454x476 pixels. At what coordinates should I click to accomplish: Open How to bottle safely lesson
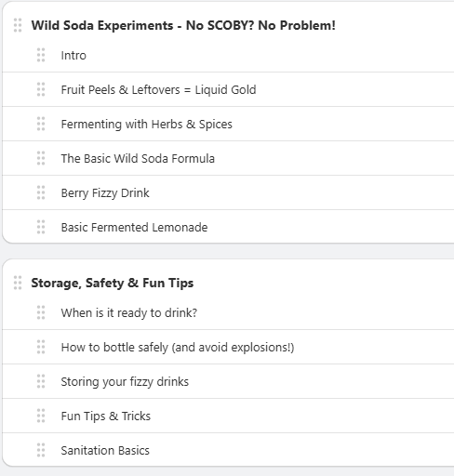tap(178, 348)
